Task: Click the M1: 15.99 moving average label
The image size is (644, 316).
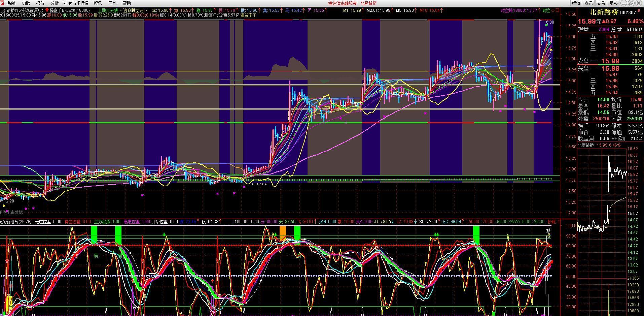Action: (352, 10)
